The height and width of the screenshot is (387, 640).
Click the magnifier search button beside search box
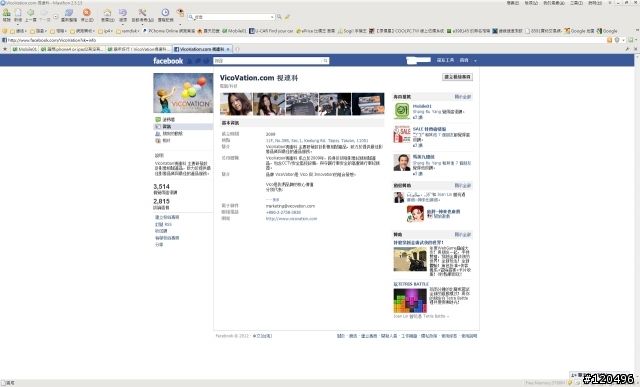tap(279, 17)
